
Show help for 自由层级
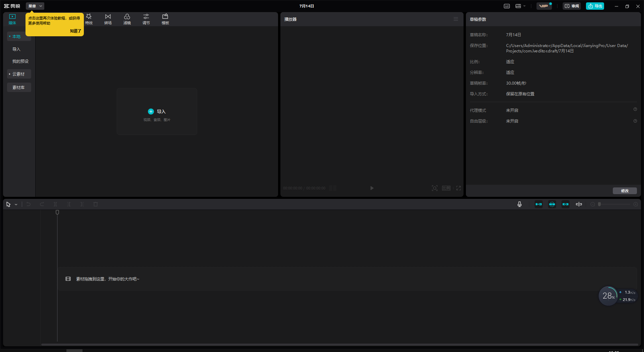point(635,121)
